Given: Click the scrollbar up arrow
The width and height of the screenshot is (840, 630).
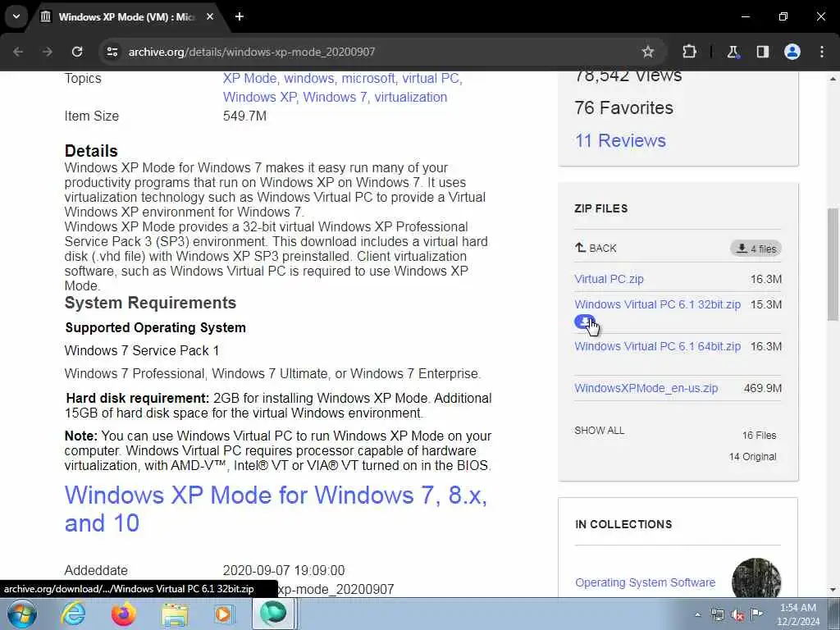Looking at the screenshot, I should point(833,79).
